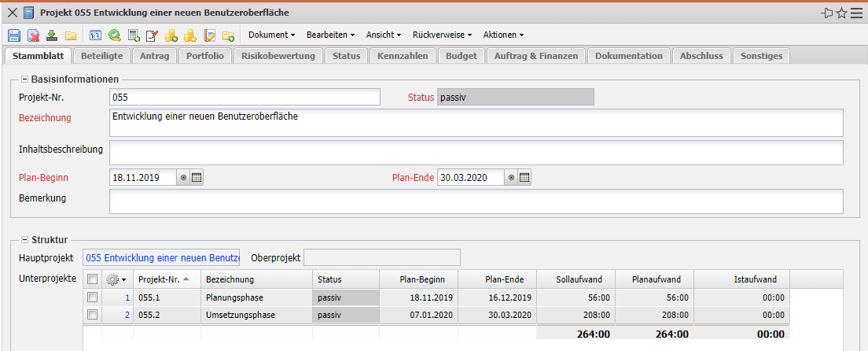Click into the Bezeichnung text area
The height and width of the screenshot is (351, 868).
[476, 123]
